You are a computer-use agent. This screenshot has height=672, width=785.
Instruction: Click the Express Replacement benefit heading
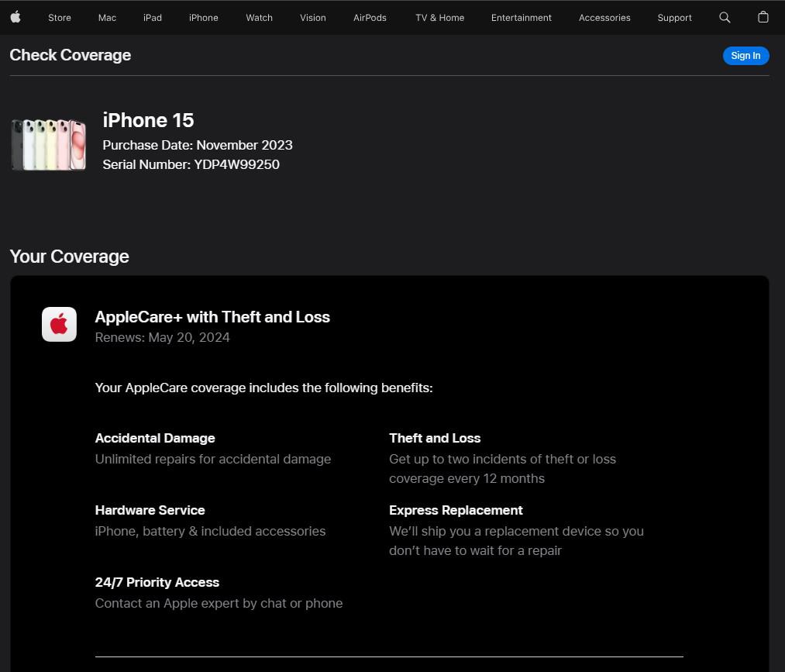pos(456,510)
